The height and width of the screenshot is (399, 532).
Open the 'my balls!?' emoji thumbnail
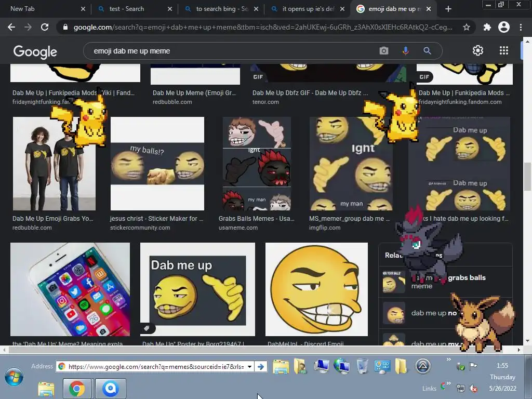(x=157, y=164)
